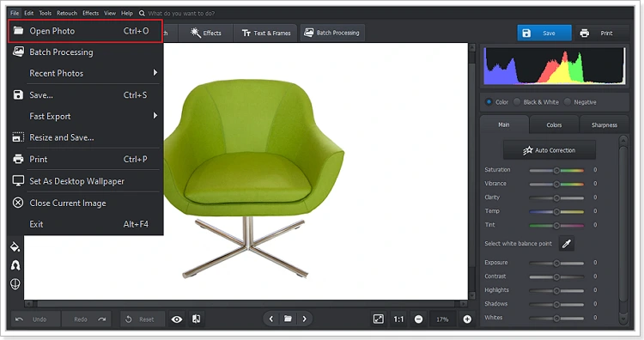Switch to the Main adjustments tab
Image resolution: width=644 pixels, height=340 pixels.
click(x=504, y=124)
